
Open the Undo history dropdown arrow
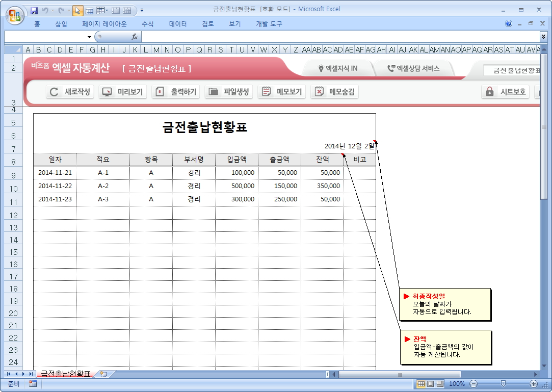pyautogui.click(x=52, y=11)
